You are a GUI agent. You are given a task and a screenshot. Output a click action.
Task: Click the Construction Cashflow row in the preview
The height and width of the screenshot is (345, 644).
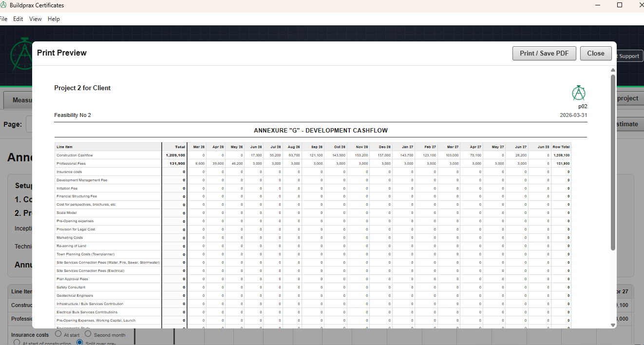(x=75, y=155)
